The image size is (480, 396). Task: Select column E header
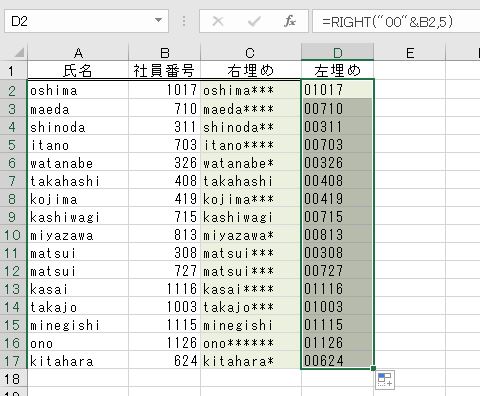coord(410,53)
